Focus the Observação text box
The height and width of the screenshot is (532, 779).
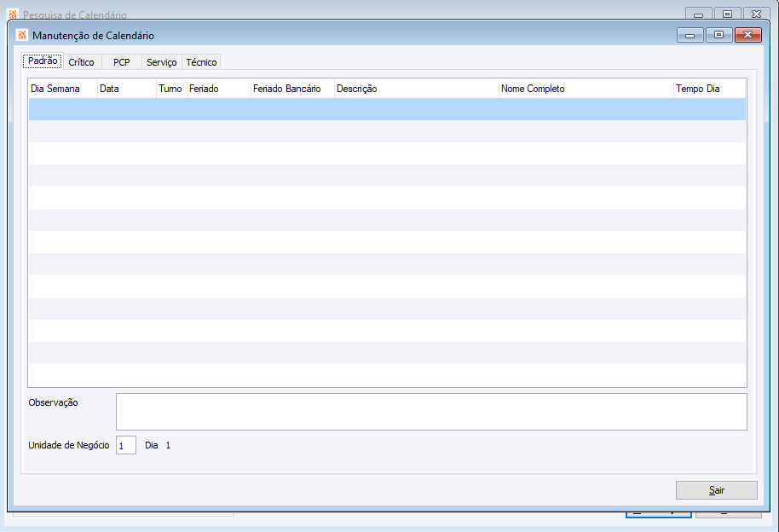click(431, 412)
